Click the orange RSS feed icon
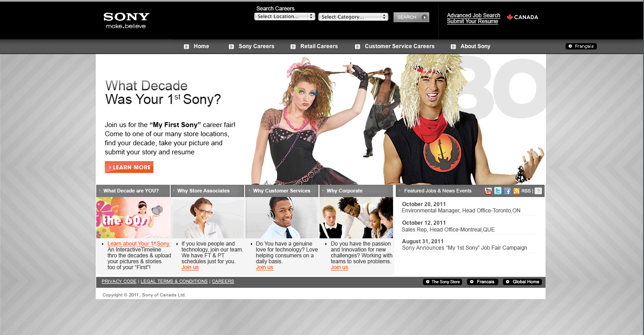Viewport: 644px width, 335px height. [516, 191]
